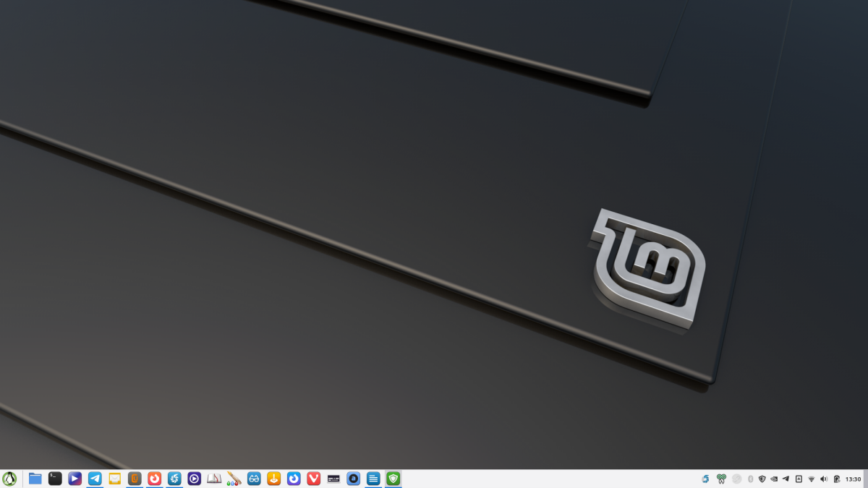Open Telegram from the taskbar

(x=93, y=478)
